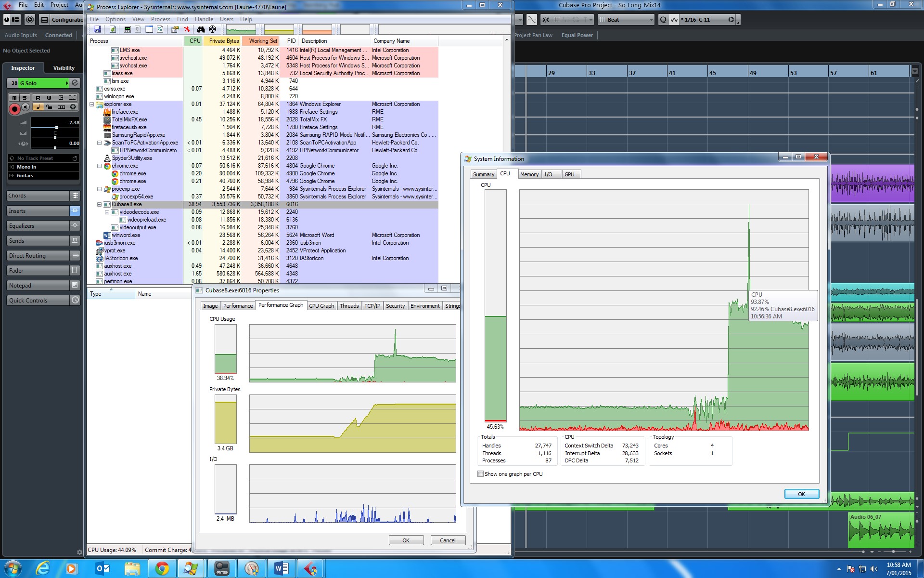The width and height of the screenshot is (924, 578).
Task: Switch to the Memory tab in System Information
Action: tap(529, 174)
